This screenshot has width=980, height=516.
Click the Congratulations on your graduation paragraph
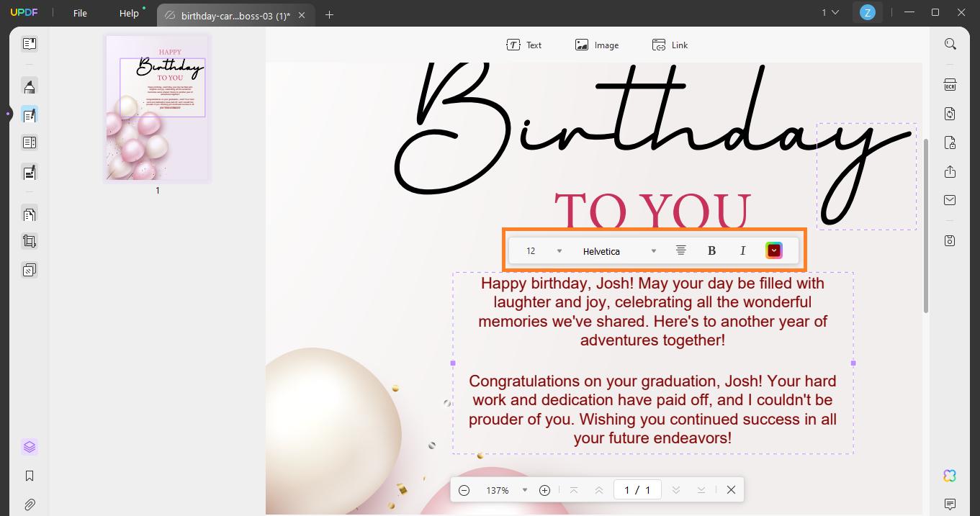[652, 409]
